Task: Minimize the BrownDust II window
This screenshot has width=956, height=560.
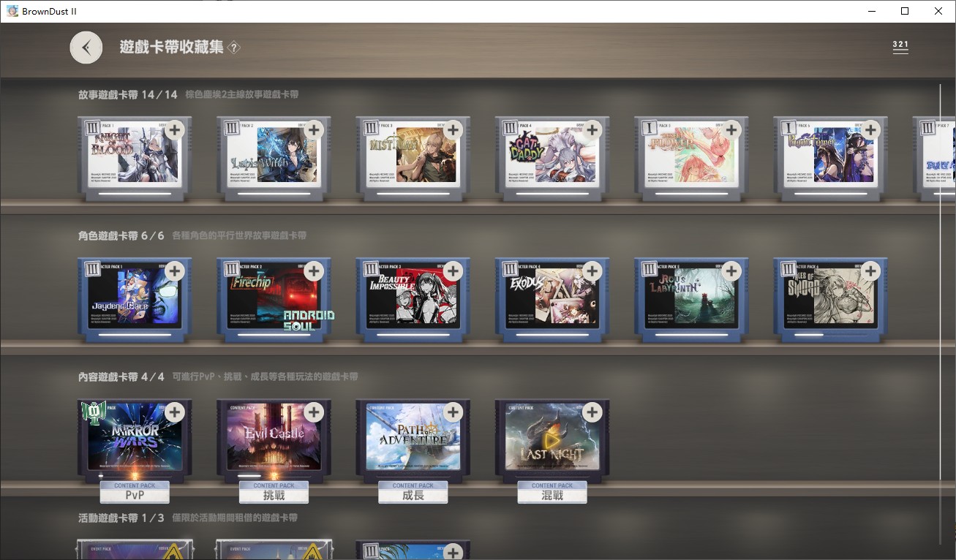Action: click(872, 11)
